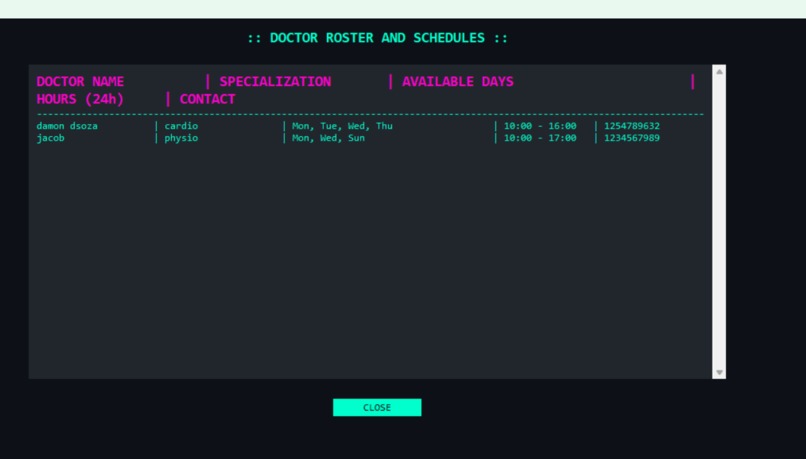Select doctor name 'damon dsoza'
This screenshot has width=806, height=459.
click(x=67, y=126)
